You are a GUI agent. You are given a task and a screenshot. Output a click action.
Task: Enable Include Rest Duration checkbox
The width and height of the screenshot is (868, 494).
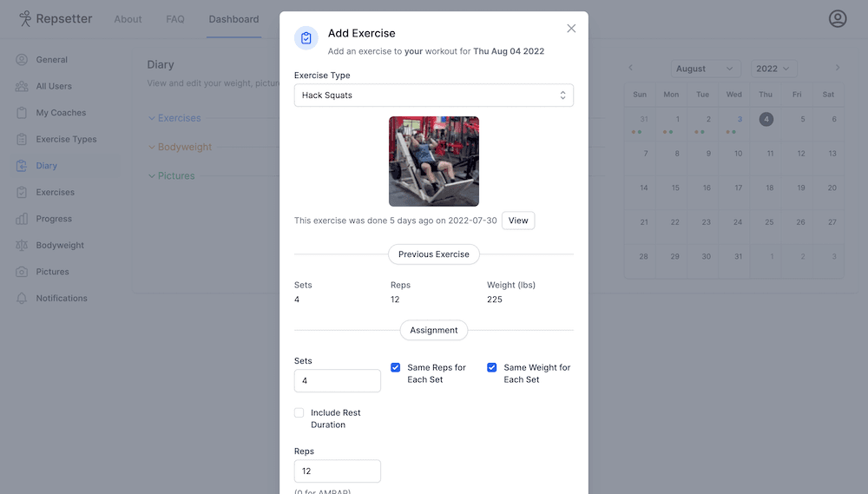[x=299, y=412]
